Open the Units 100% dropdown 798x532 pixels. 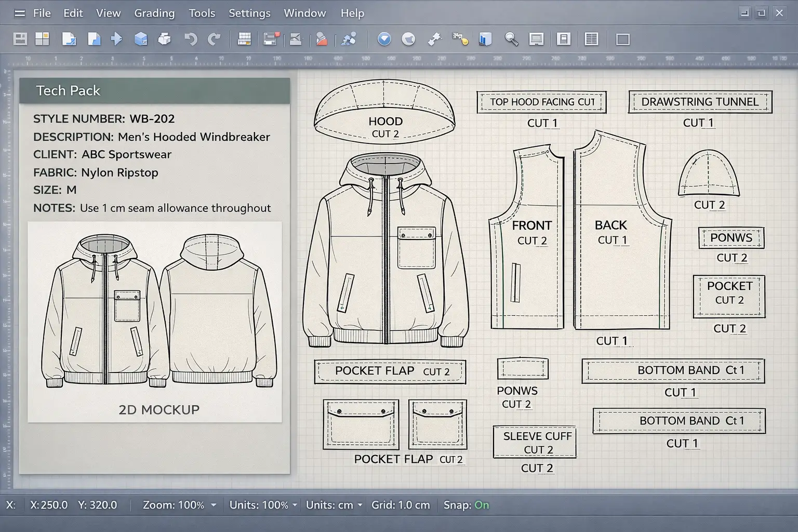(x=295, y=505)
